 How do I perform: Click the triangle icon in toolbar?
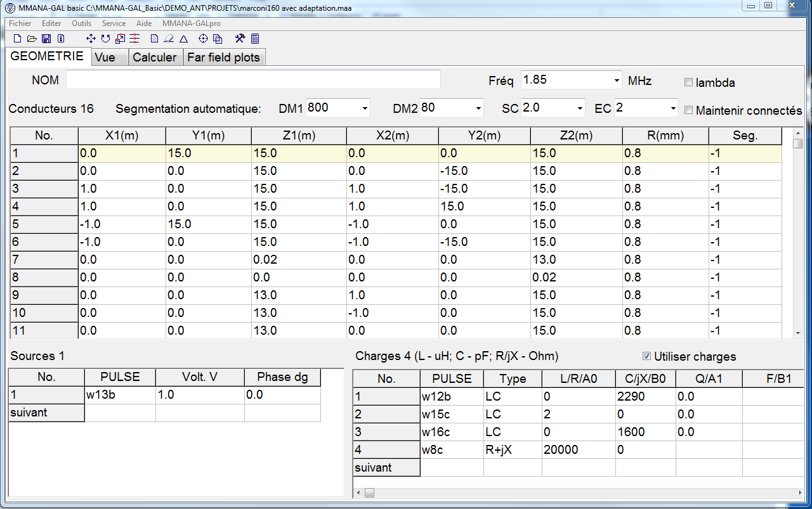pos(183,39)
